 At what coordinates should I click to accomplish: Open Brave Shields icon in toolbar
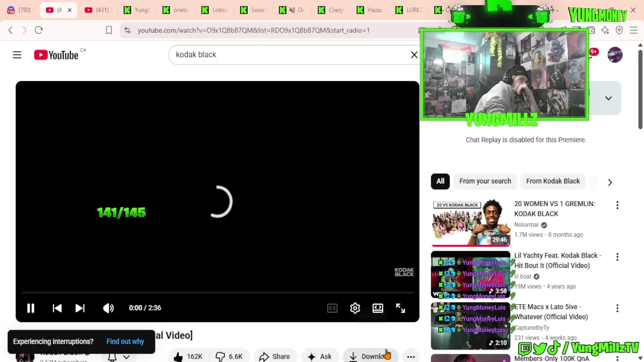(619, 30)
